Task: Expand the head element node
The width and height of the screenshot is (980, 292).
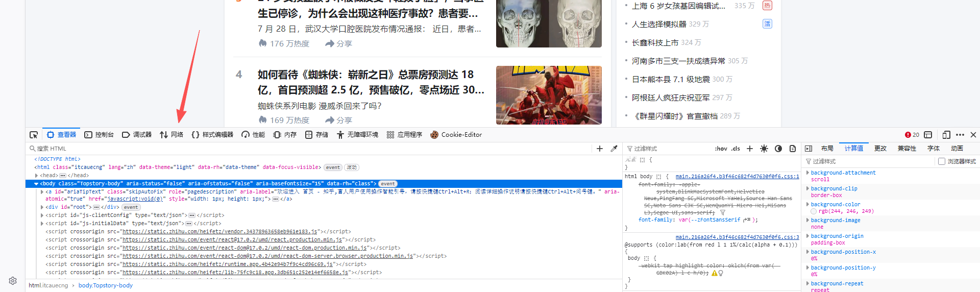Action: pos(36,176)
